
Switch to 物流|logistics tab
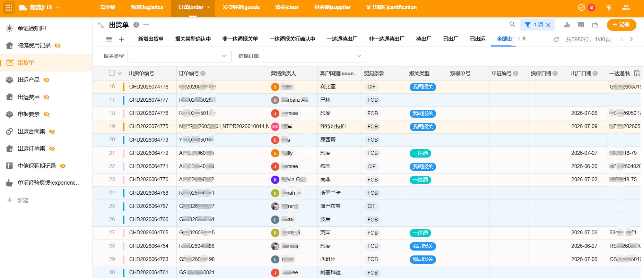click(x=147, y=7)
